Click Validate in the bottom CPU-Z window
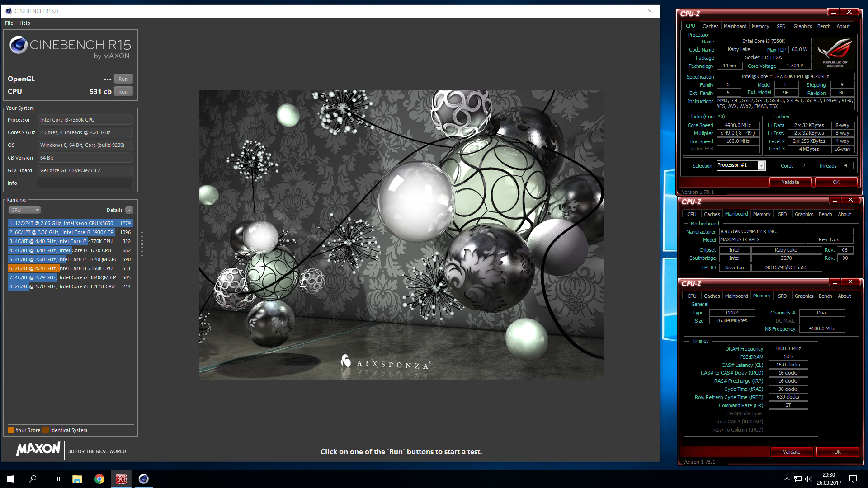The image size is (868, 488). [792, 452]
